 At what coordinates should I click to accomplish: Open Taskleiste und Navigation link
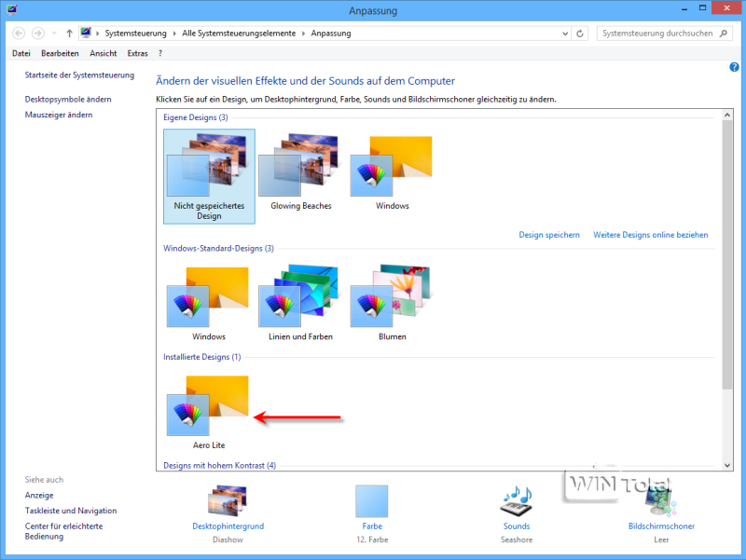tap(71, 511)
